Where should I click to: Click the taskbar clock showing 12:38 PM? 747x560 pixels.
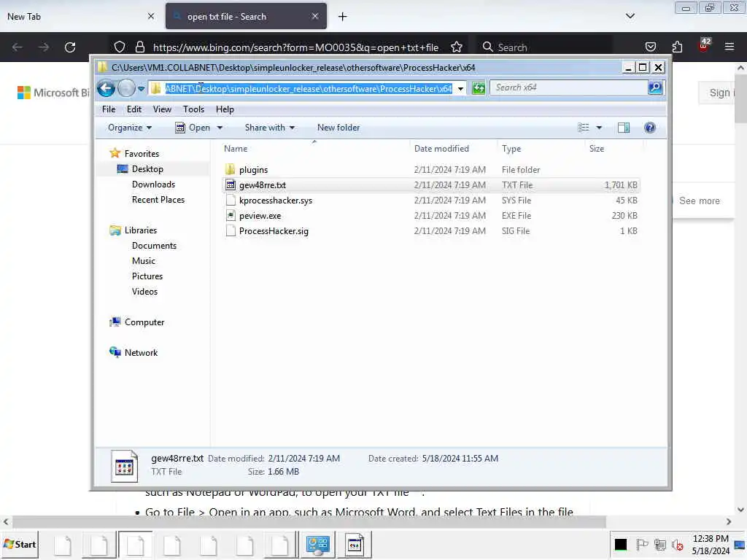(711, 545)
